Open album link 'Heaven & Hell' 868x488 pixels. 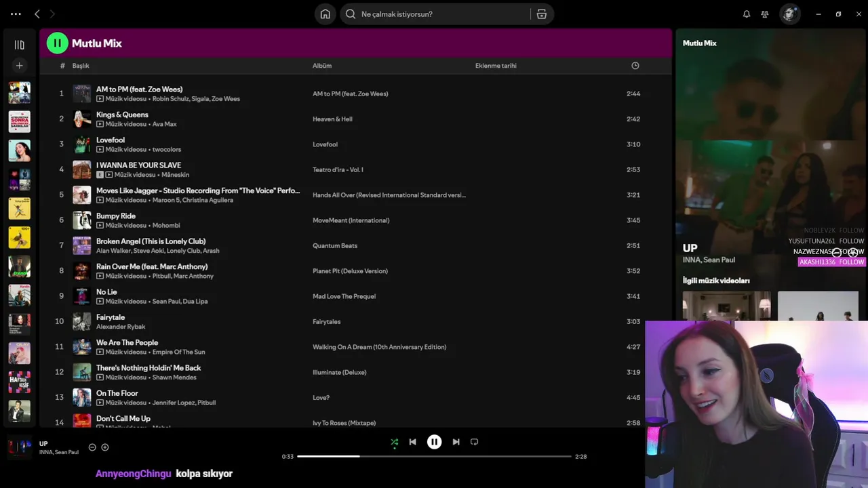point(332,119)
